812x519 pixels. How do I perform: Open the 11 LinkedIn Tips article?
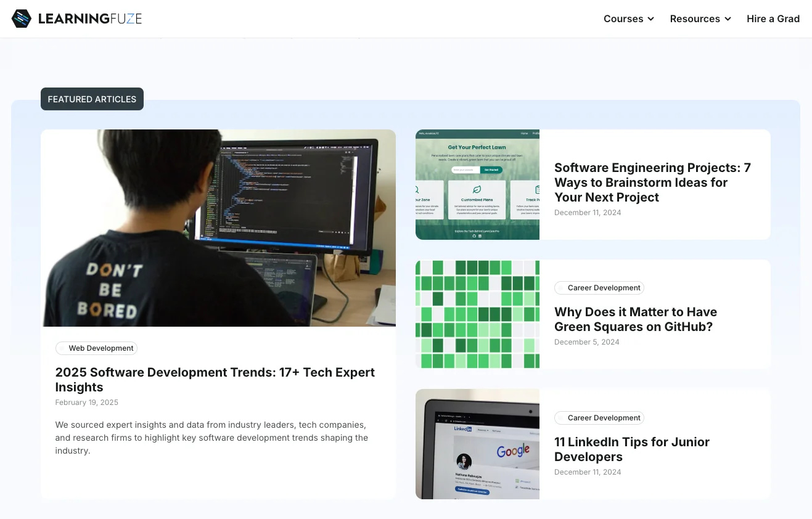(x=632, y=449)
